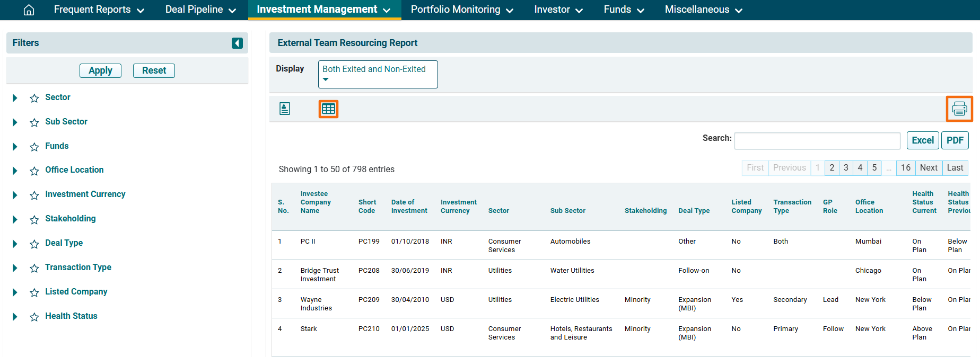Open the Portfolio Monitoring menu

[x=461, y=10]
